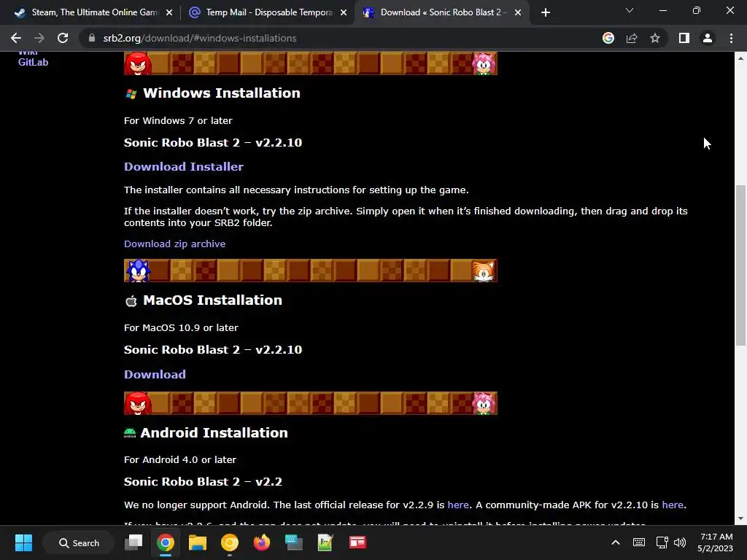Click the Windows Installation heading

[x=222, y=93]
